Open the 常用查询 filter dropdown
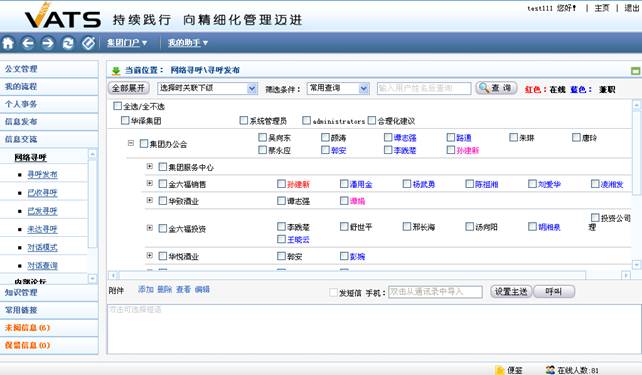Viewport: 642px width, 375px height. [338, 88]
